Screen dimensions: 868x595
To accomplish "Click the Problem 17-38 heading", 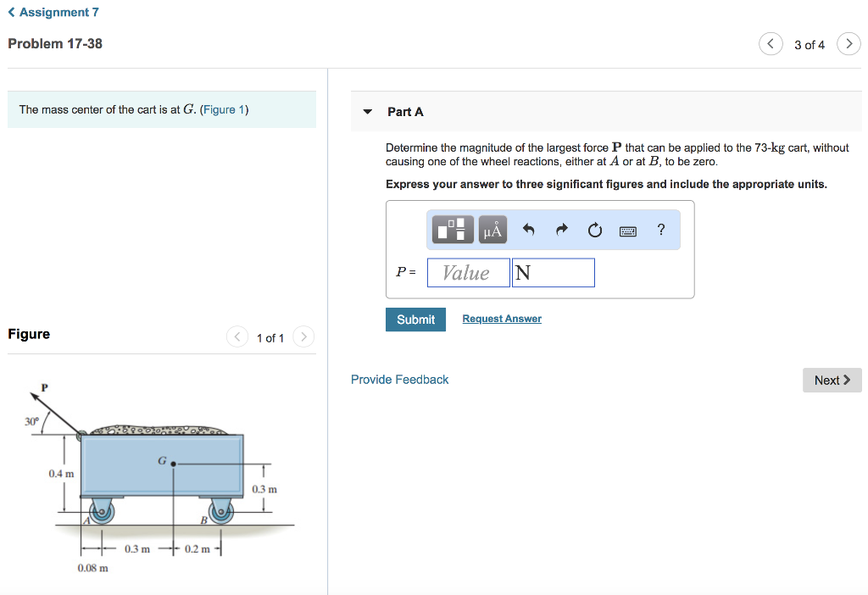I will point(54,43).
